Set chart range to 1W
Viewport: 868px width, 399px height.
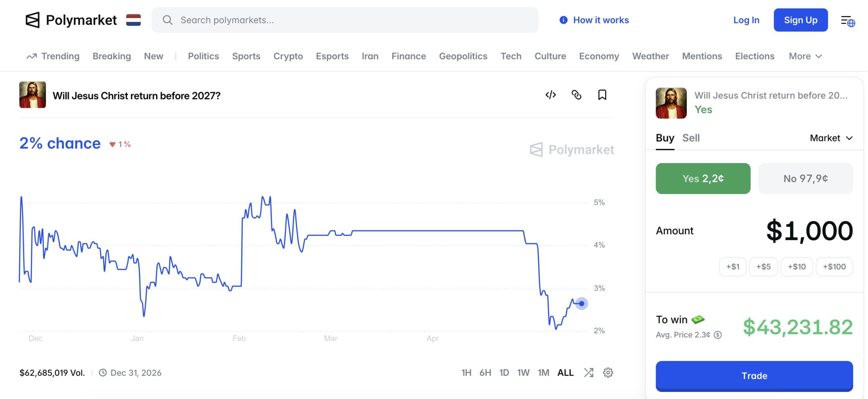(523, 373)
